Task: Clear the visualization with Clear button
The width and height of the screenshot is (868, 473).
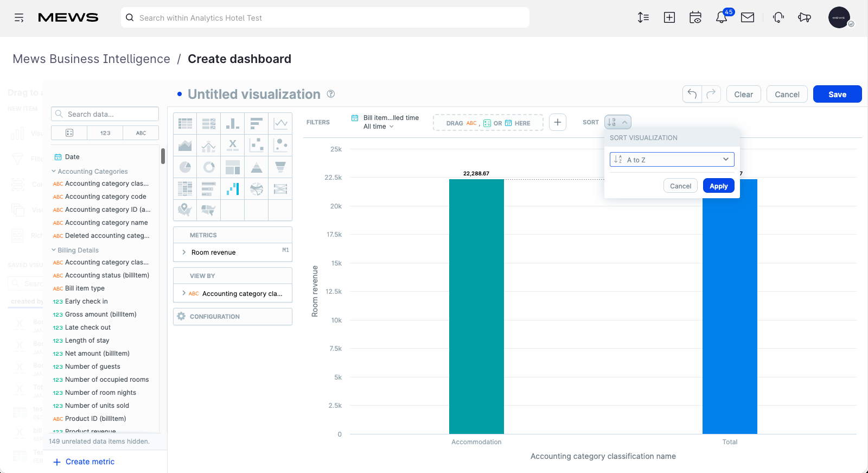Action: tap(743, 94)
